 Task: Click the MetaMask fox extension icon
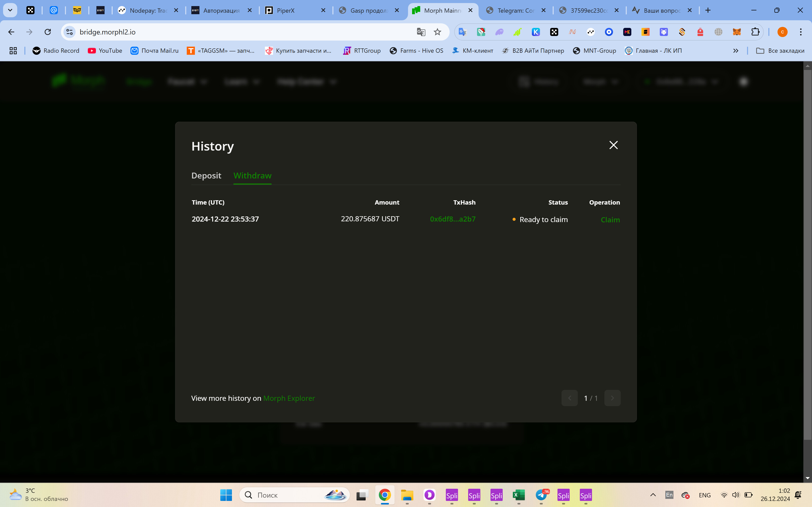pos(736,32)
